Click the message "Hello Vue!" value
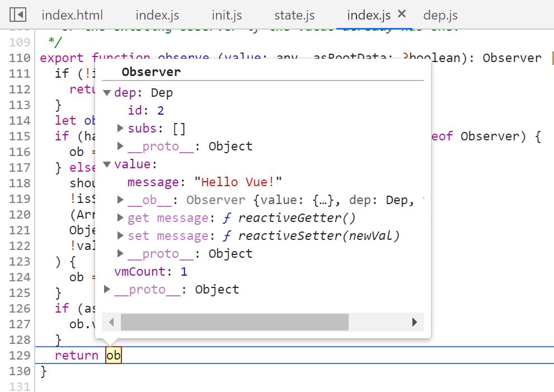Image resolution: width=554 pixels, height=392 pixels. pyautogui.click(x=238, y=182)
